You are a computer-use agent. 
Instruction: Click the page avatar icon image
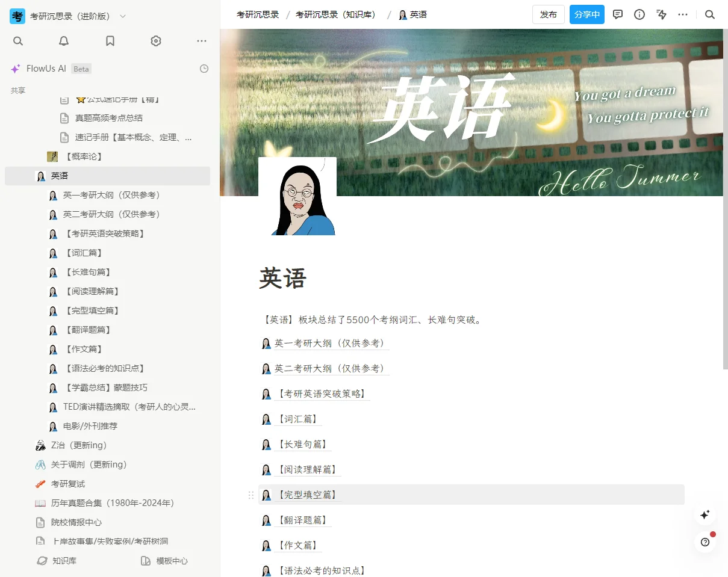coord(297,196)
